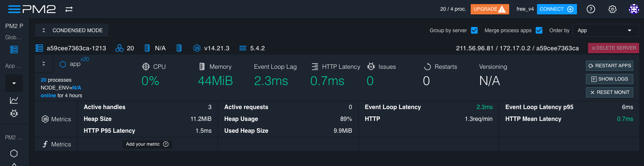Click the Used Heap Size metric row

pos(288,131)
